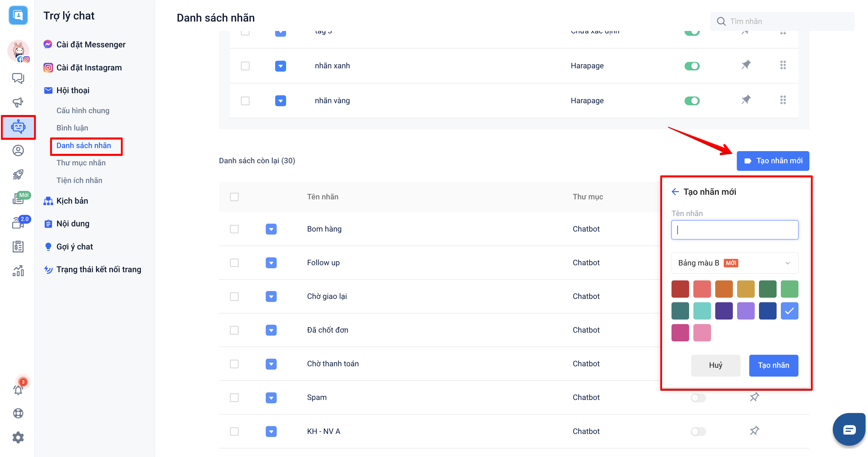This screenshot has width=868, height=457.
Task: Go to Kịch bản menu section
Action: pyautogui.click(x=72, y=201)
